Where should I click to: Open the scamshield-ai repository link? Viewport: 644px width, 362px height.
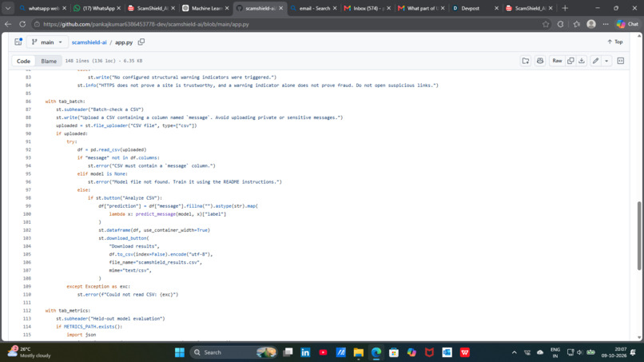pos(89,42)
